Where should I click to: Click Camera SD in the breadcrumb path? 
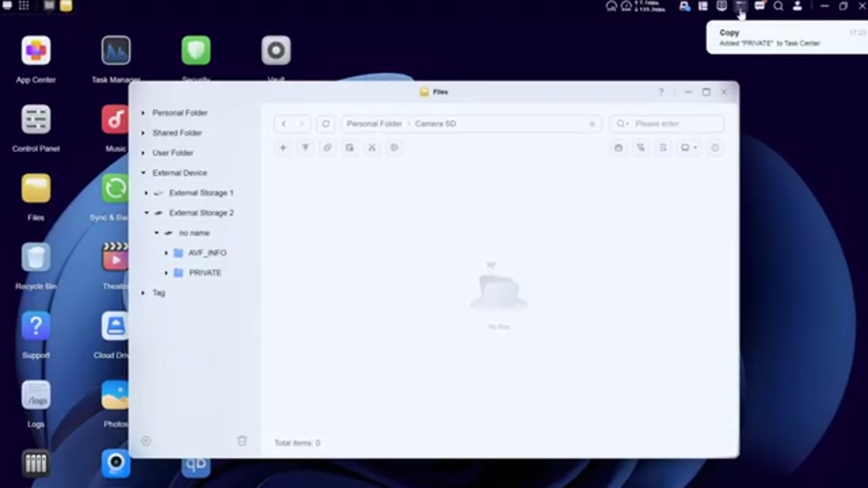pyautogui.click(x=435, y=124)
